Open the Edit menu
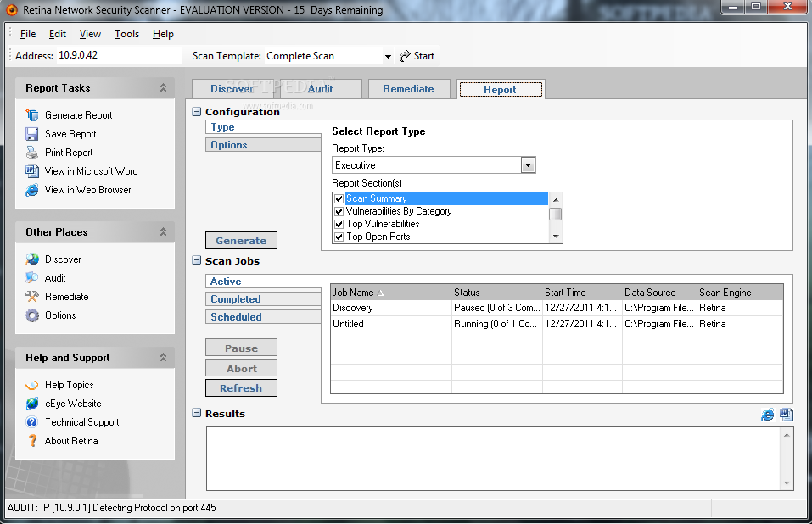The height and width of the screenshot is (524, 812). click(x=58, y=34)
